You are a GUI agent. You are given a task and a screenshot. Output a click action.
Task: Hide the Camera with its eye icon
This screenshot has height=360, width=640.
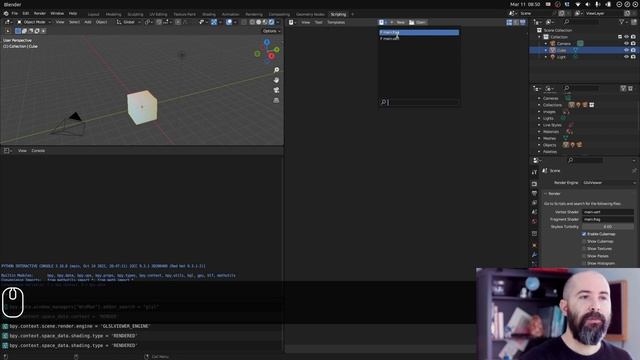point(626,44)
